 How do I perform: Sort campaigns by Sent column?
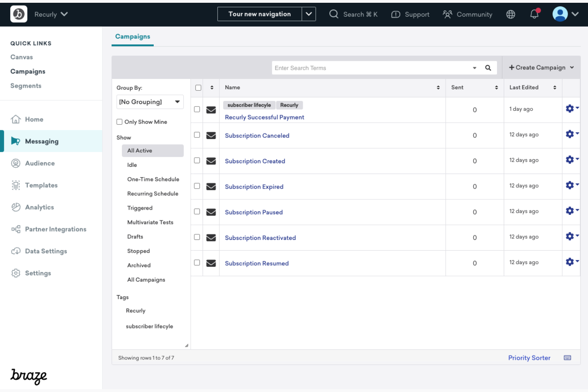(x=496, y=88)
